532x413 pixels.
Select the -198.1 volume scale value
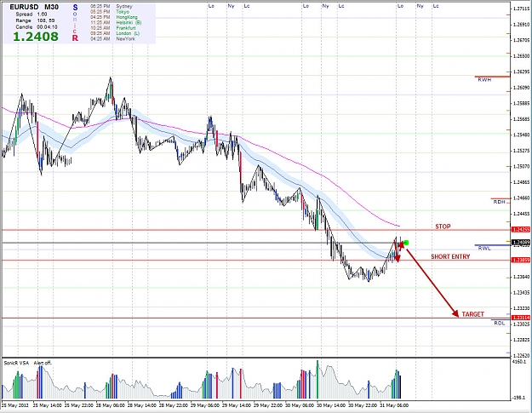(x=518, y=397)
